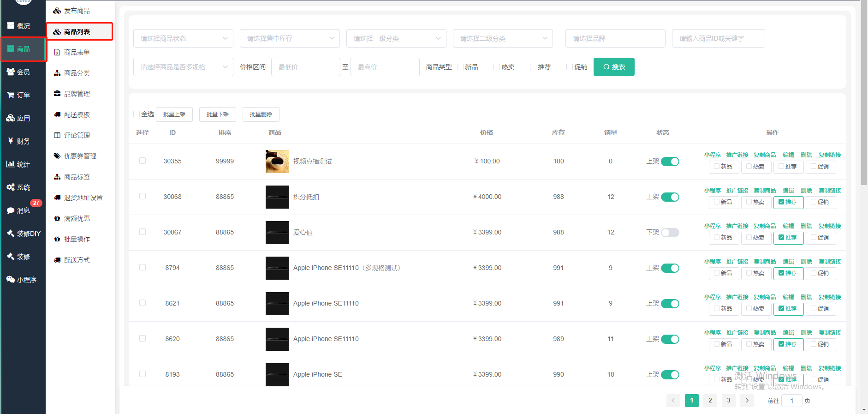Screen dimensions: 868x414
Task: Click the vertical page scrollbar
Action: (x=864, y=92)
